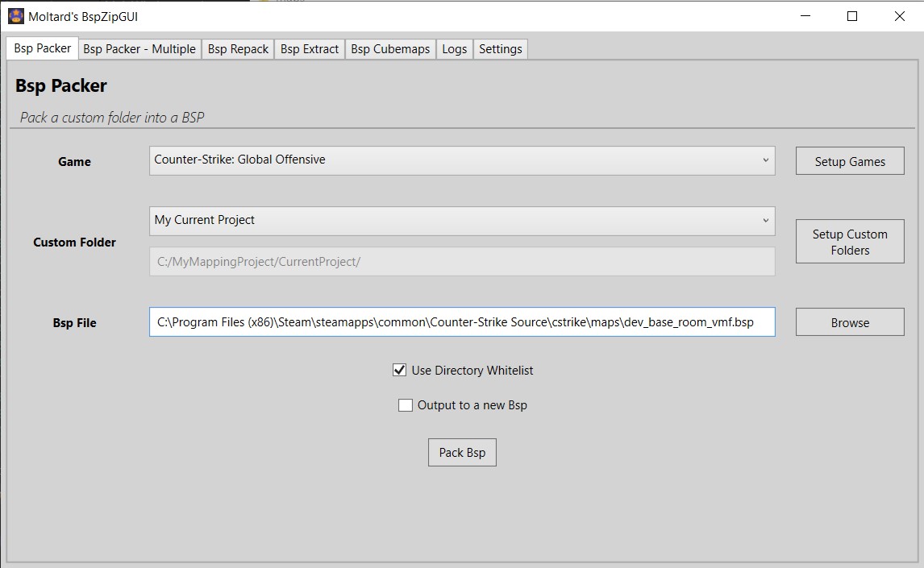
Task: Expand the Custom Folder dropdown
Action: click(x=462, y=221)
